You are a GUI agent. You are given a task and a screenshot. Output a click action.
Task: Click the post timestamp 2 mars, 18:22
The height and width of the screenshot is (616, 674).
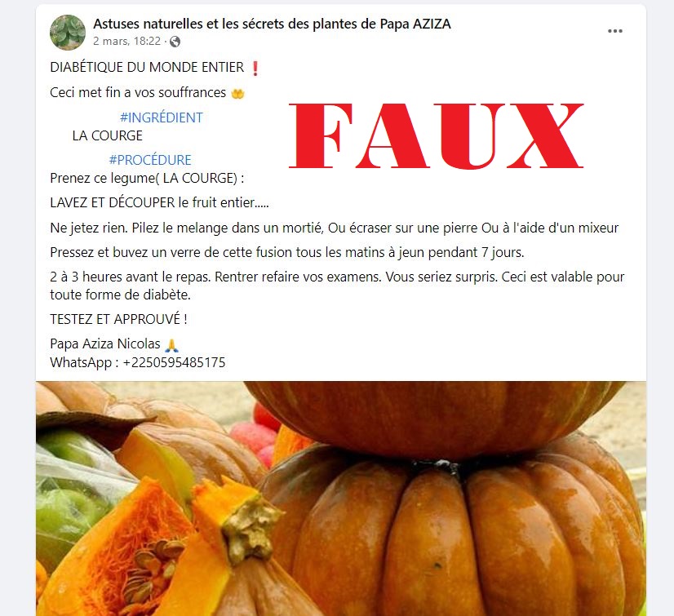(126, 42)
